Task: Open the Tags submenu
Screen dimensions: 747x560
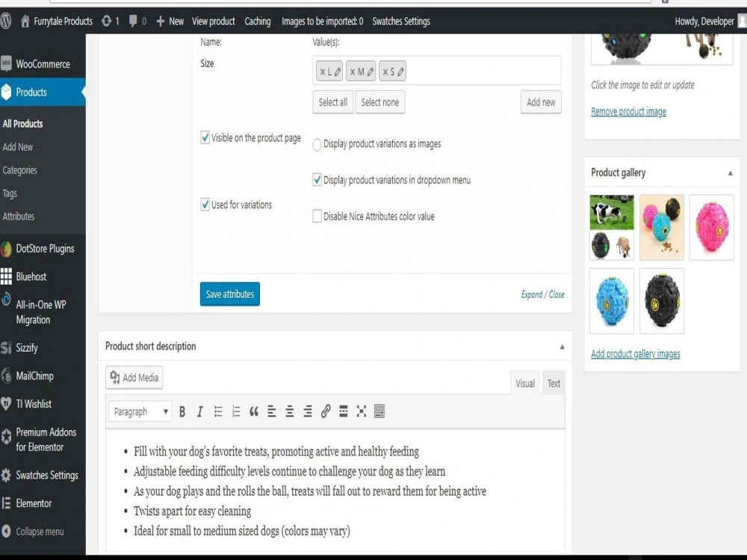Action: point(10,193)
